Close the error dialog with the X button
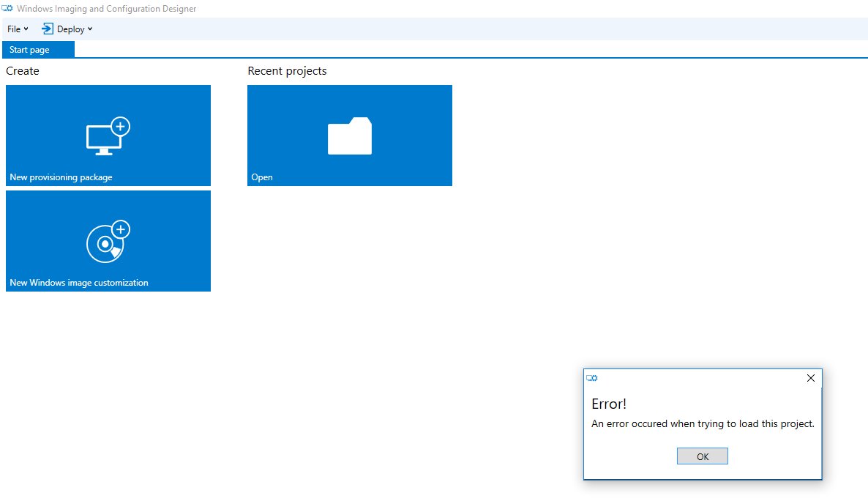This screenshot has height=504, width=868. [810, 378]
